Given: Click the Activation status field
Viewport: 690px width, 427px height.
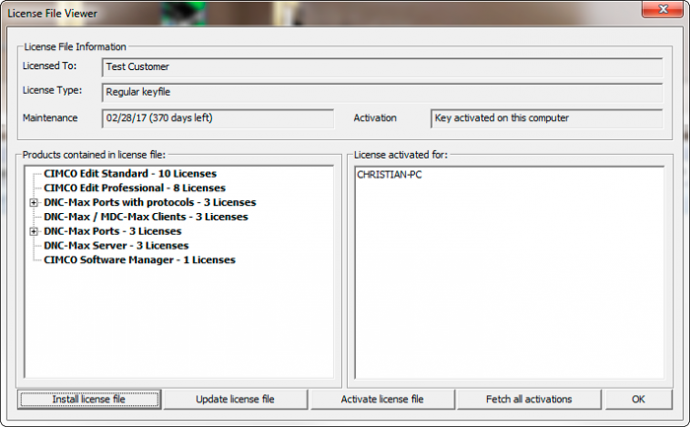Looking at the screenshot, I should [x=547, y=118].
